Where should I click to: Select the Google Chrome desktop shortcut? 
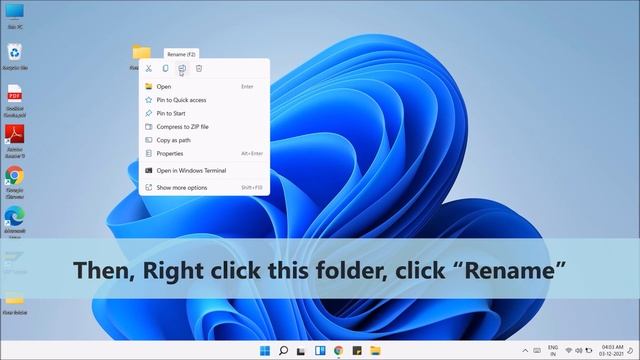pyautogui.click(x=15, y=182)
